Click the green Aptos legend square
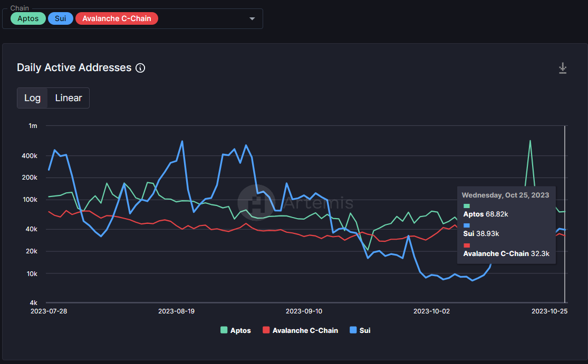 (224, 330)
